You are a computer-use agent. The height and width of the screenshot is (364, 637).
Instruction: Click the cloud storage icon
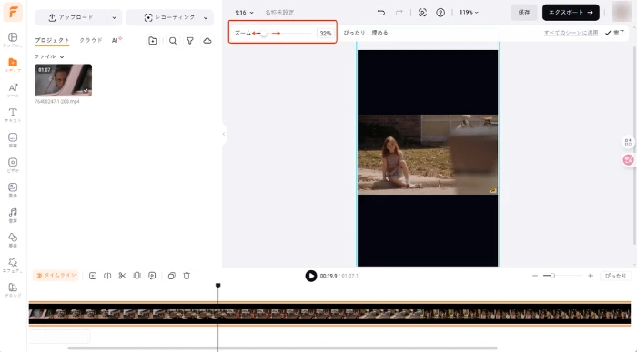point(207,41)
